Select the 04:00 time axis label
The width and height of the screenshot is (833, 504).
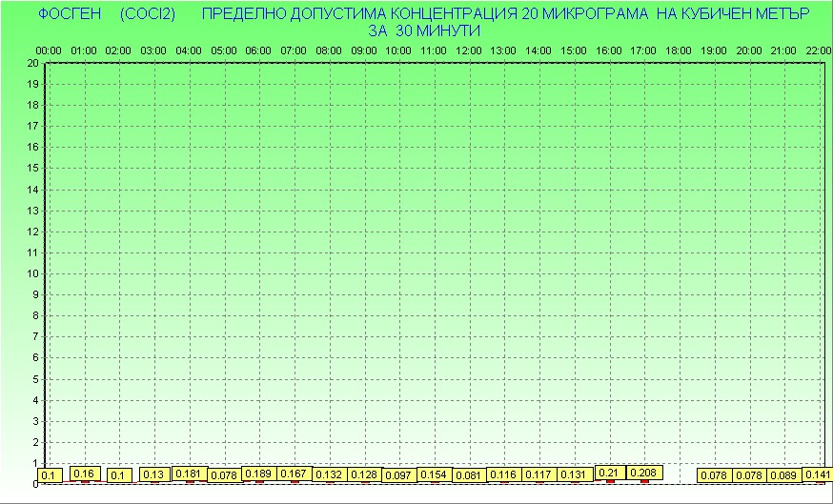tap(189, 51)
